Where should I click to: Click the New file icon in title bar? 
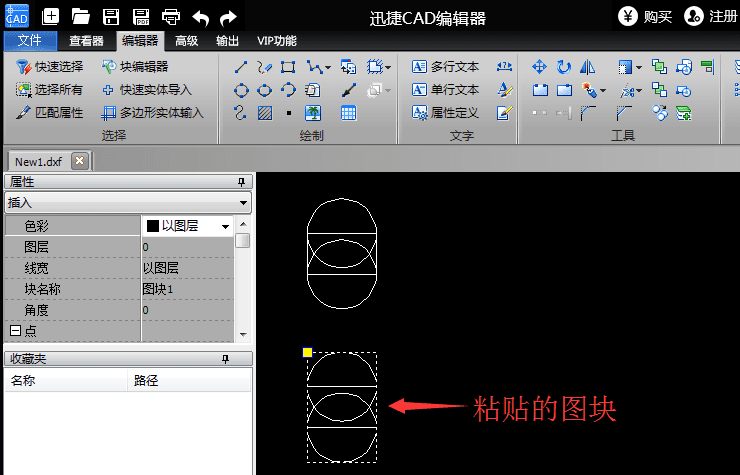click(x=50, y=17)
